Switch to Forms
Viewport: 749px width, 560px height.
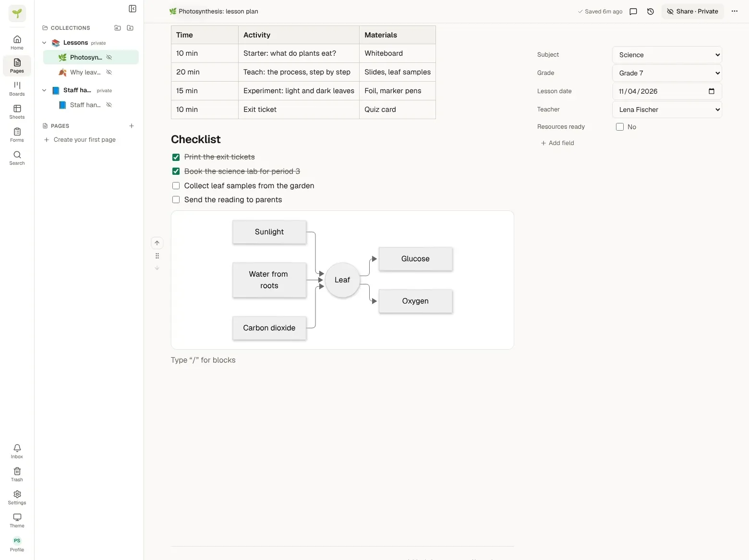(x=17, y=134)
